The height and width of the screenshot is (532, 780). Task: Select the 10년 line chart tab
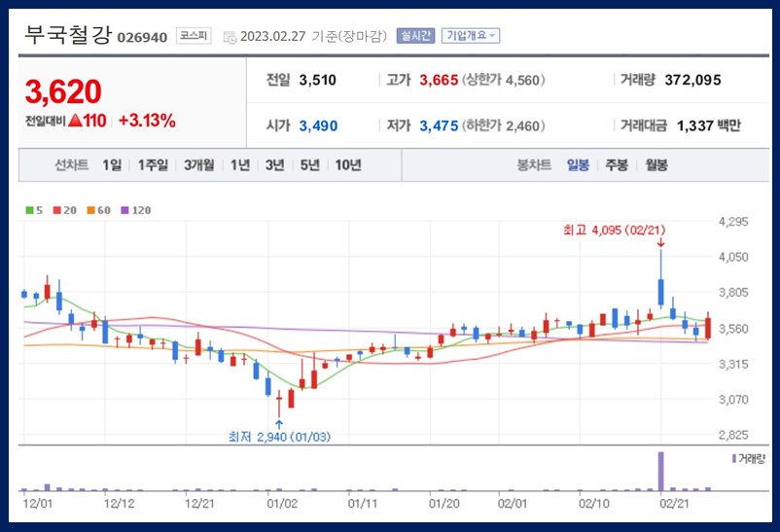[x=348, y=164]
